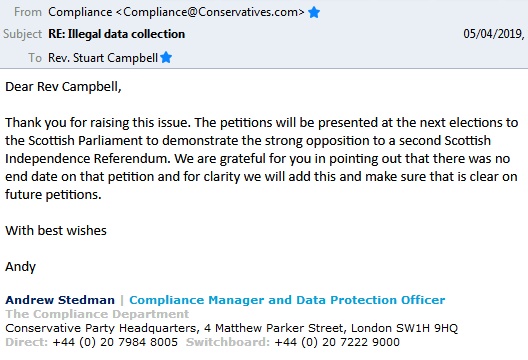Click the Andrew Stedman signature name
The width and height of the screenshot is (528, 360).
coord(60,300)
